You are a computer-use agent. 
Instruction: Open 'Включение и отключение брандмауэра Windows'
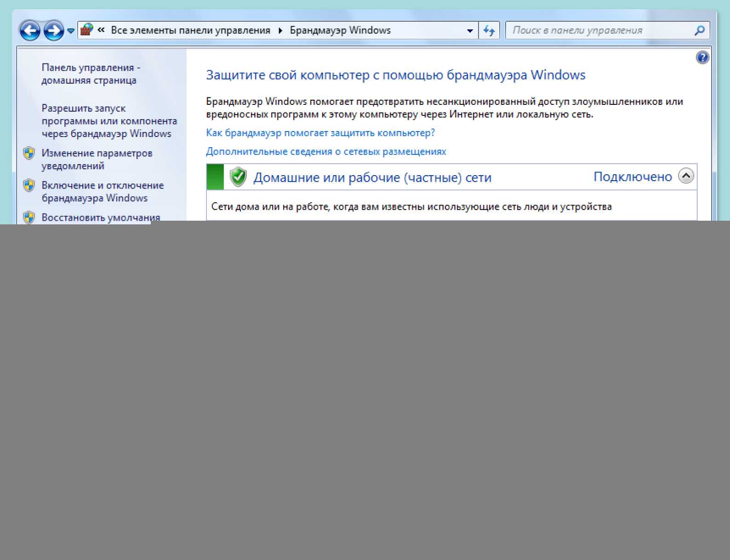[x=103, y=191]
